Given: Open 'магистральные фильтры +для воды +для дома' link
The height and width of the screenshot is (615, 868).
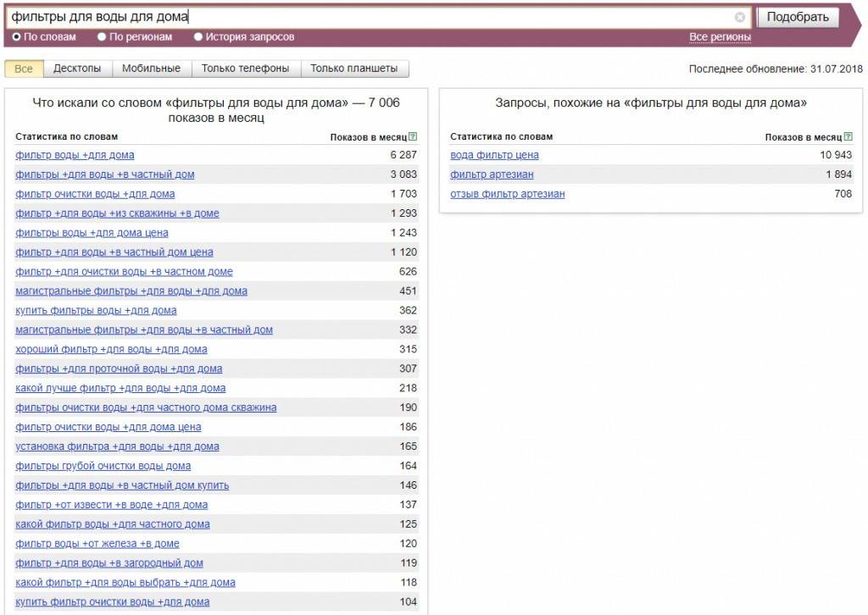Looking at the screenshot, I should (x=131, y=291).
